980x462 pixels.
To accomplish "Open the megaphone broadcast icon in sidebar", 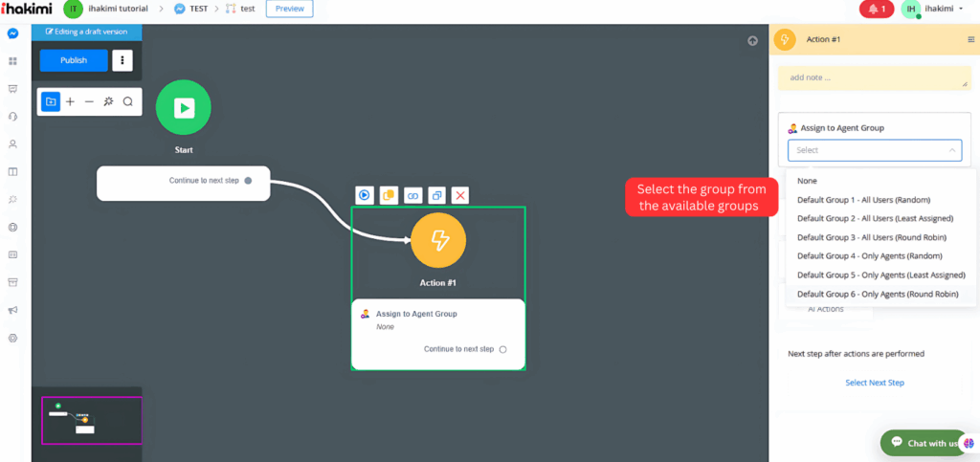I will pyautogui.click(x=13, y=310).
